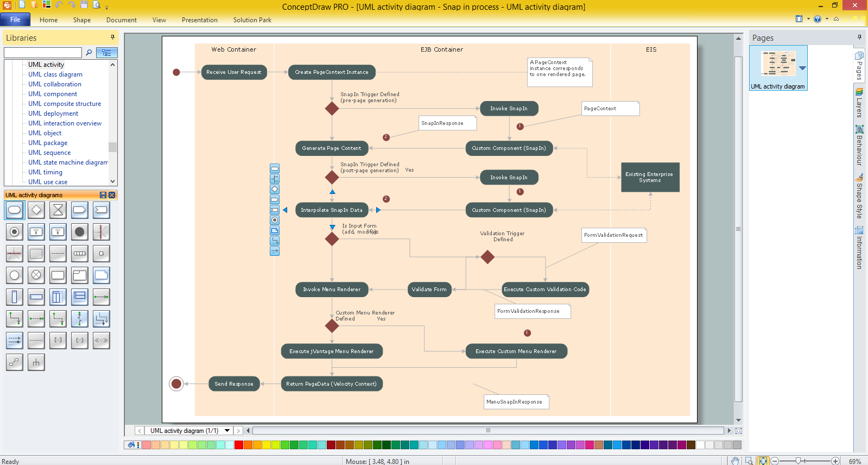Select the vertical swimlanes shape
The width and height of the screenshot is (868, 465).
click(58, 297)
